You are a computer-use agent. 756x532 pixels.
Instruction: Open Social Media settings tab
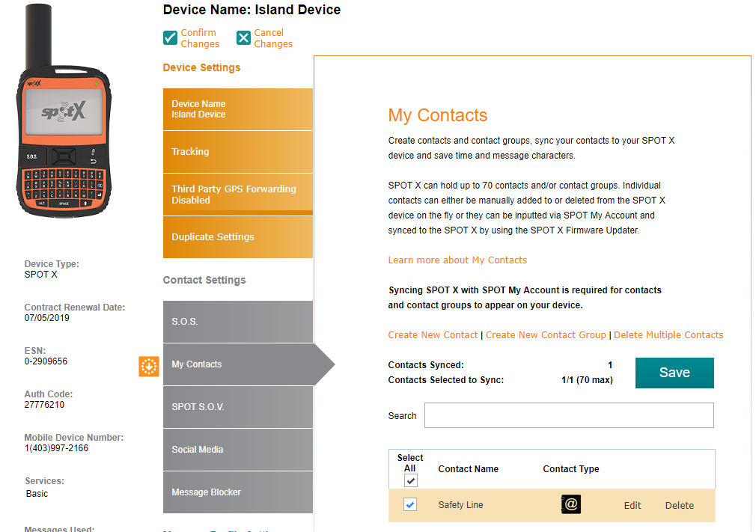(x=237, y=450)
